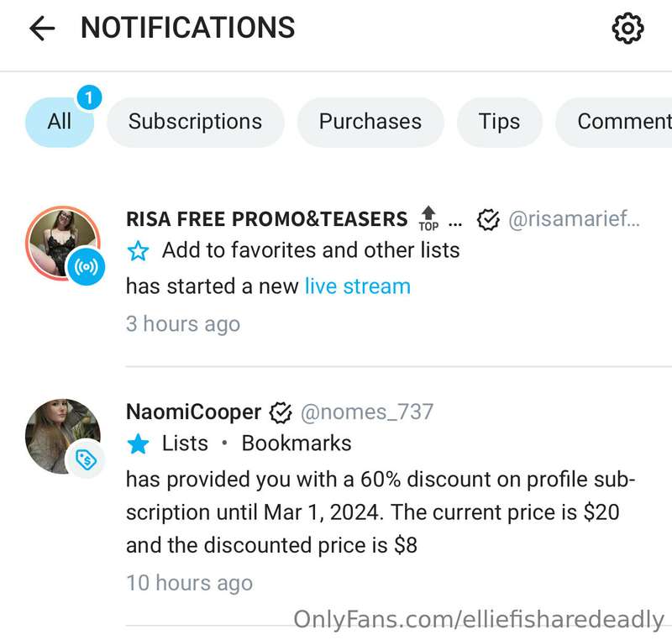Open notification settings gear icon
Image resolution: width=672 pixels, height=640 pixels.
(x=627, y=29)
